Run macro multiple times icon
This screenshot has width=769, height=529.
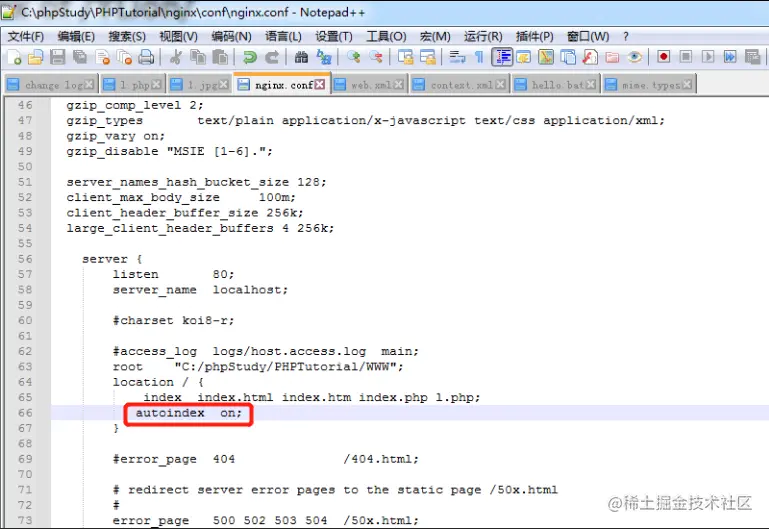[x=730, y=57]
